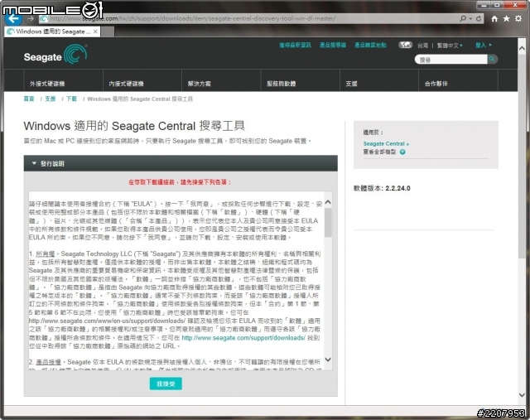Click the page scrollbar down arrow
The height and width of the screenshot is (420, 530).
522,394
